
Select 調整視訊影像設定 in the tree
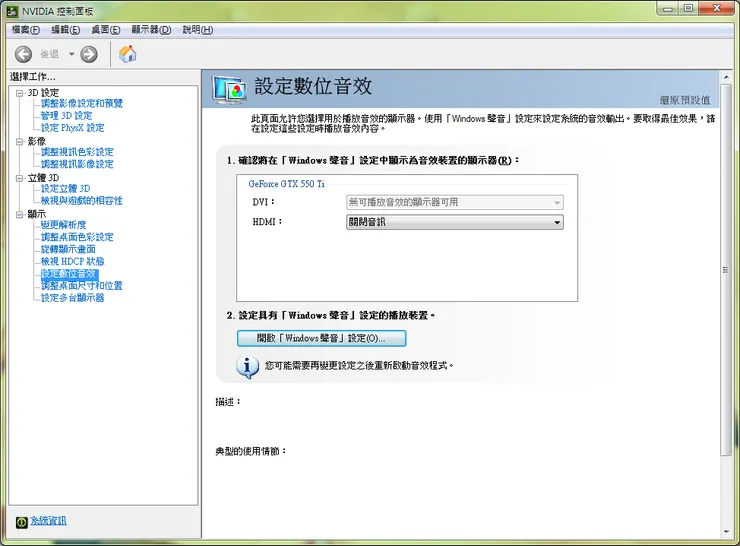click(x=77, y=164)
